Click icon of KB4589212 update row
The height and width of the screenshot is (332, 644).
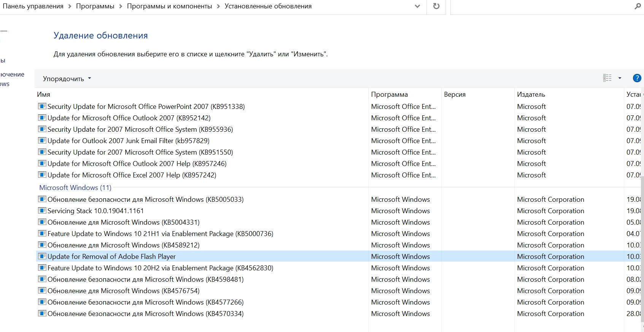[x=42, y=245]
